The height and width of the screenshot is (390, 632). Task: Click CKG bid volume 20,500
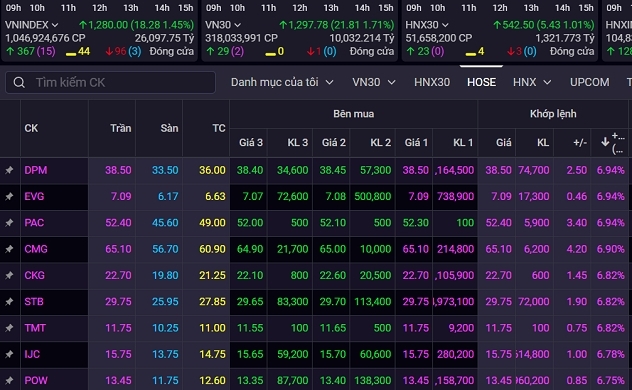375,276
